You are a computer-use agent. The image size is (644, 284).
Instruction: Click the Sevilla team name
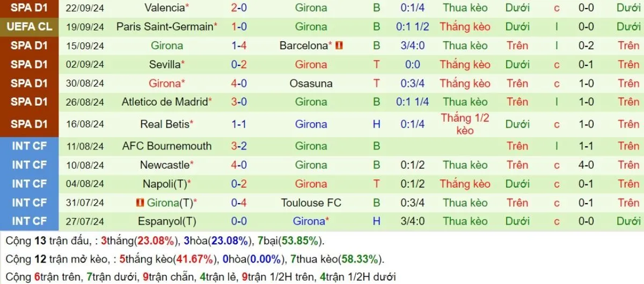pos(165,64)
